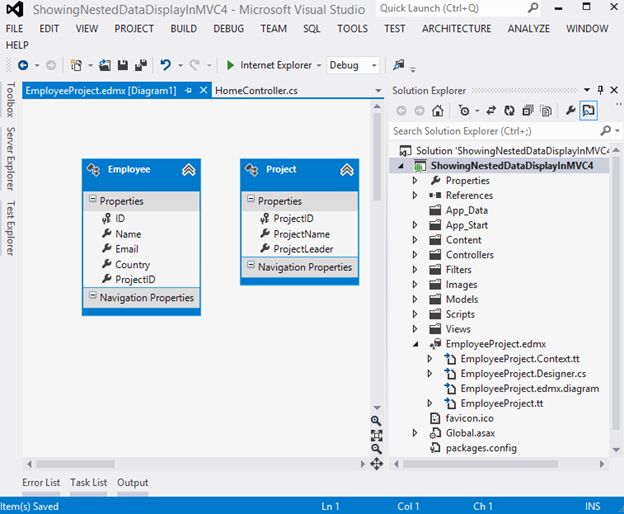Click the New Project toolbar icon
This screenshot has width=624, height=514.
pos(76,65)
